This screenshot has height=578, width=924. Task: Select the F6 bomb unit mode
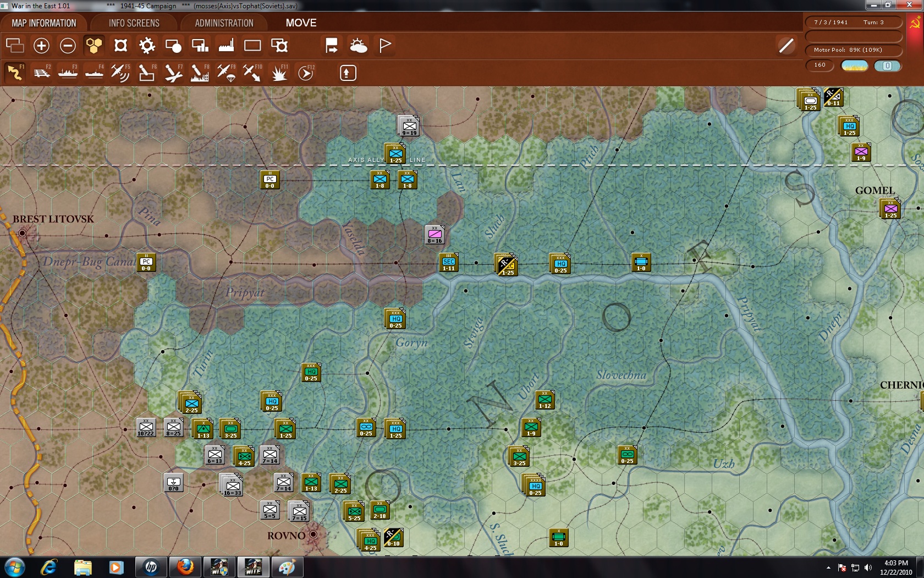pos(147,73)
